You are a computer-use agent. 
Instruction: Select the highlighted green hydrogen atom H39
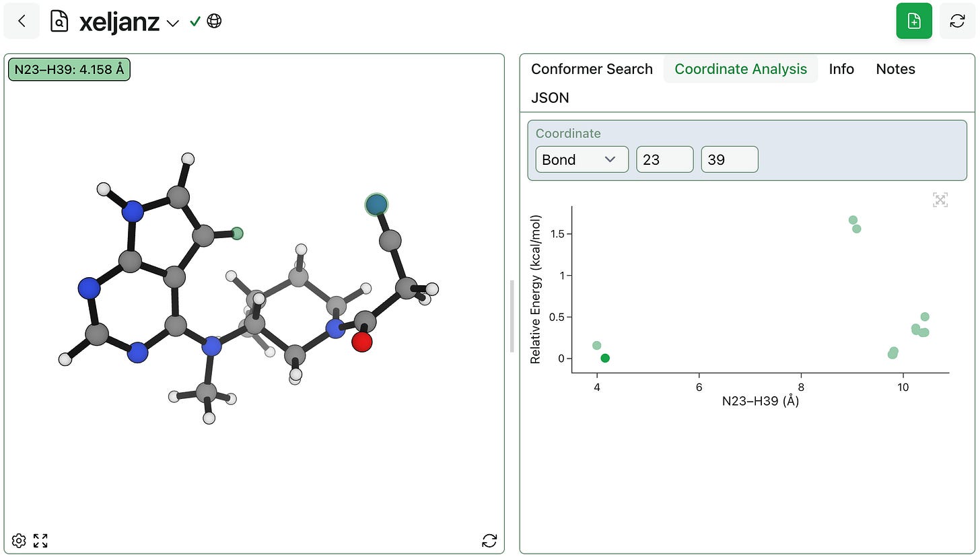(237, 233)
